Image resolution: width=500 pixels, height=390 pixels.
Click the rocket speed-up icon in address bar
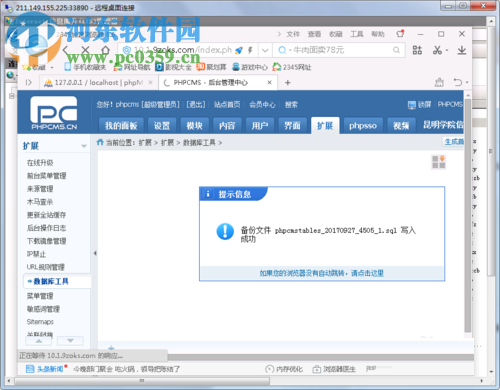point(239,50)
